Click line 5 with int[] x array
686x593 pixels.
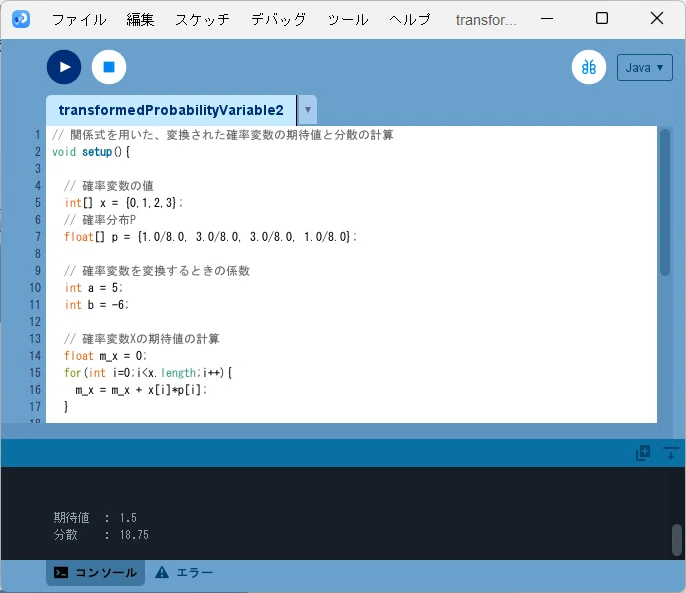(124, 203)
